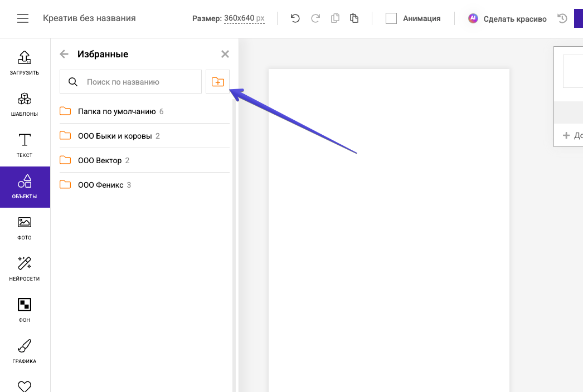Image resolution: width=583 pixels, height=392 pixels.
Task: Redo the last undone action
Action: pos(315,18)
